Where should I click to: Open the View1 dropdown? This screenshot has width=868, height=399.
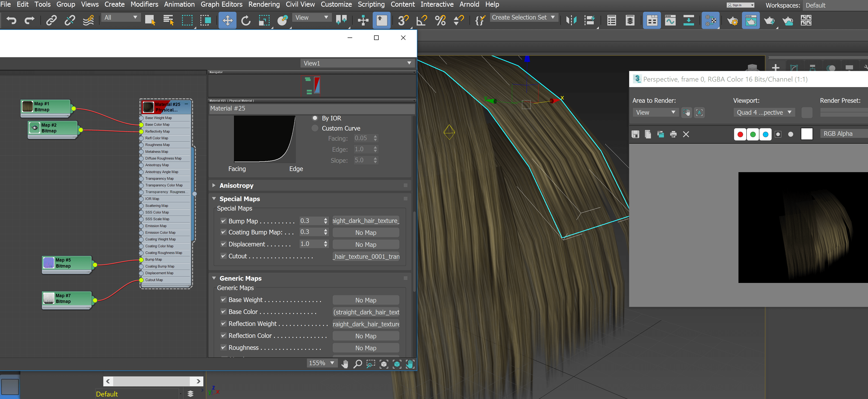[357, 63]
